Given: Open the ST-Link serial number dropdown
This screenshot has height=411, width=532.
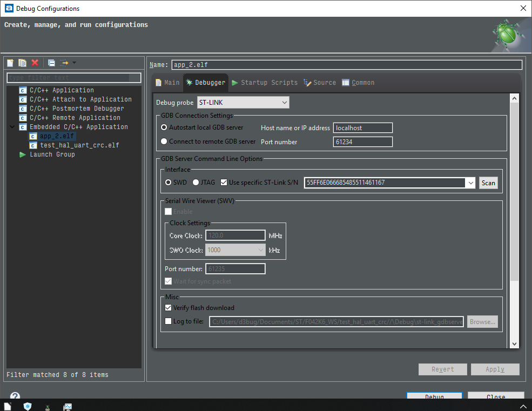Looking at the screenshot, I should tap(470, 183).
